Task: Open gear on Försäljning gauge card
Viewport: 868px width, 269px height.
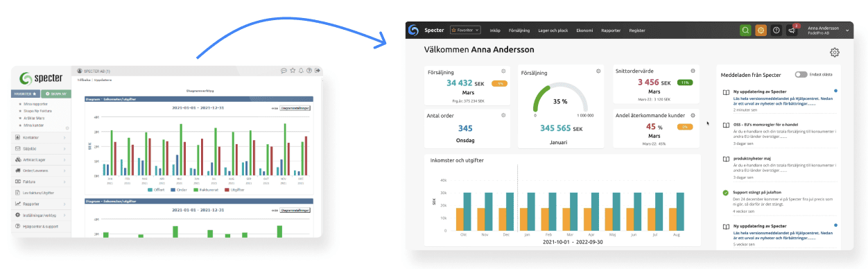Action: [x=598, y=71]
